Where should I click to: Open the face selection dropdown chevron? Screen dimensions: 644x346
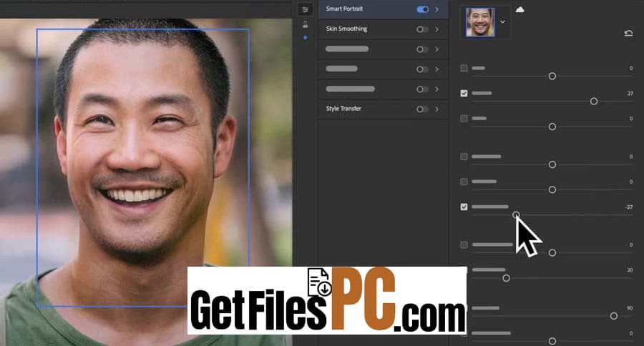tap(502, 21)
